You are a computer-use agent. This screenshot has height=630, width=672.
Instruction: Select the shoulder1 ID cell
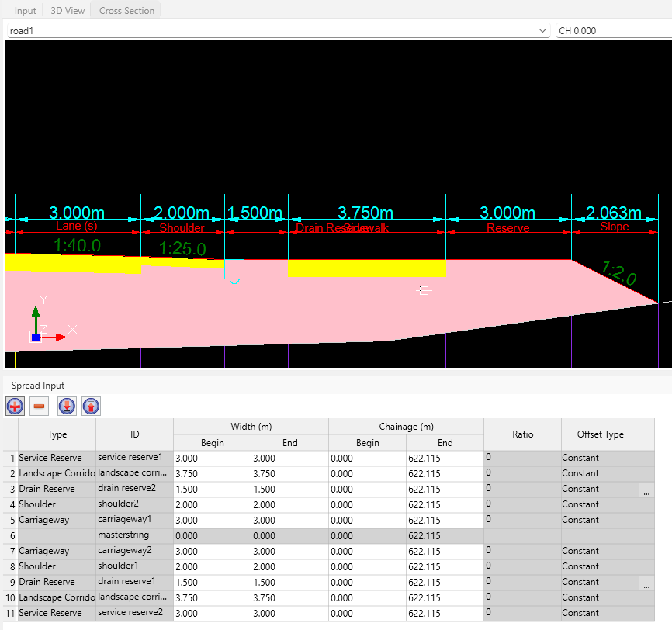[x=134, y=566]
